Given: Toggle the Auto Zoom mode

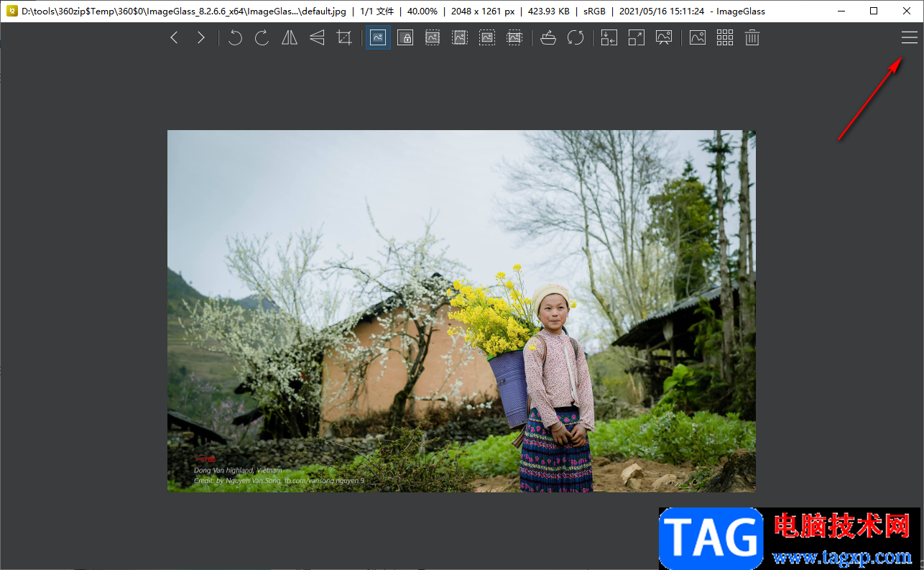Looking at the screenshot, I should pos(378,38).
